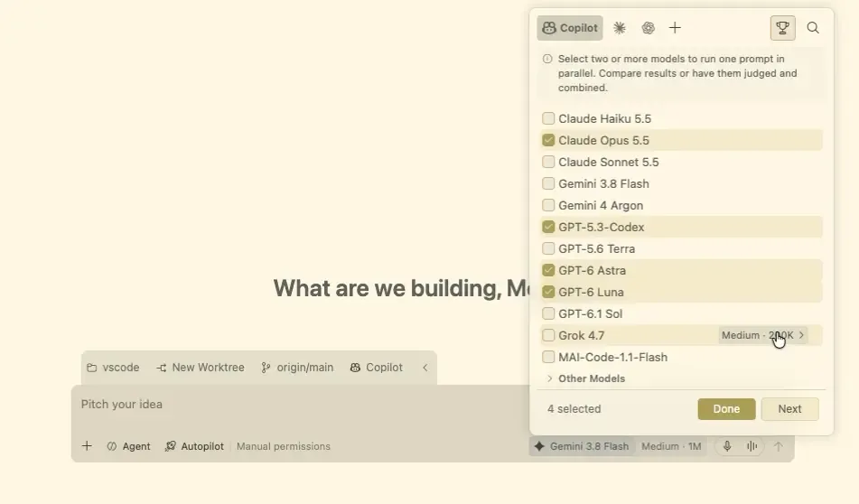Open the Gemini 3.8 Flash model picker
The image size is (859, 504).
tap(582, 446)
